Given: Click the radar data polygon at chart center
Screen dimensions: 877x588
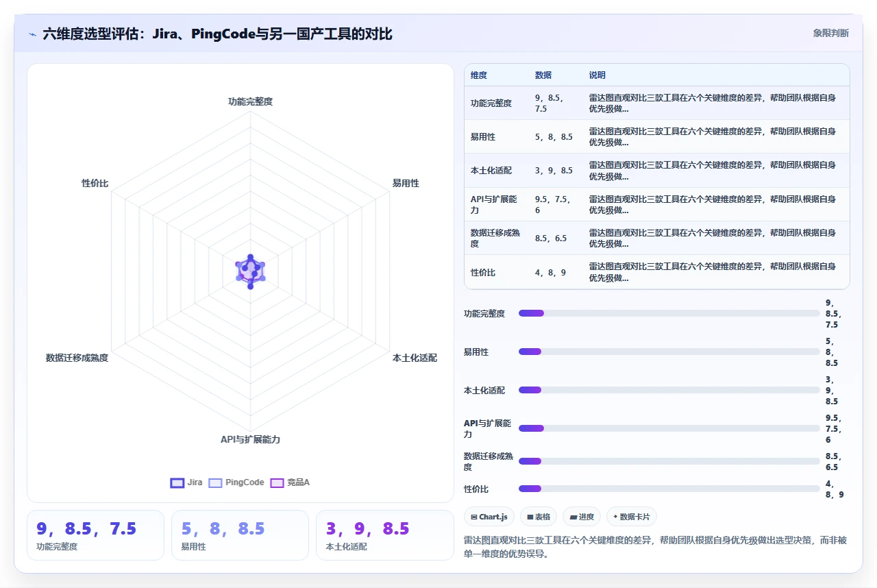Looking at the screenshot, I should (x=250, y=271).
